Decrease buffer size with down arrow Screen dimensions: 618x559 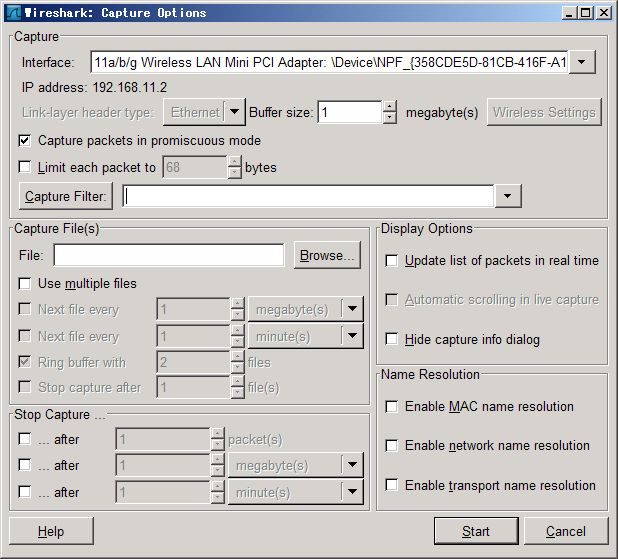389,118
